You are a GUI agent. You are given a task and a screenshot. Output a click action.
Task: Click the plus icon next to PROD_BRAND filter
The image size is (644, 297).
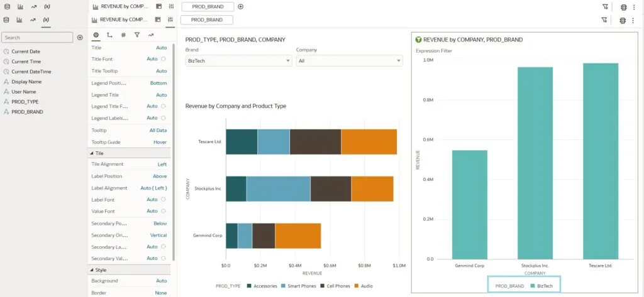pyautogui.click(x=240, y=6)
